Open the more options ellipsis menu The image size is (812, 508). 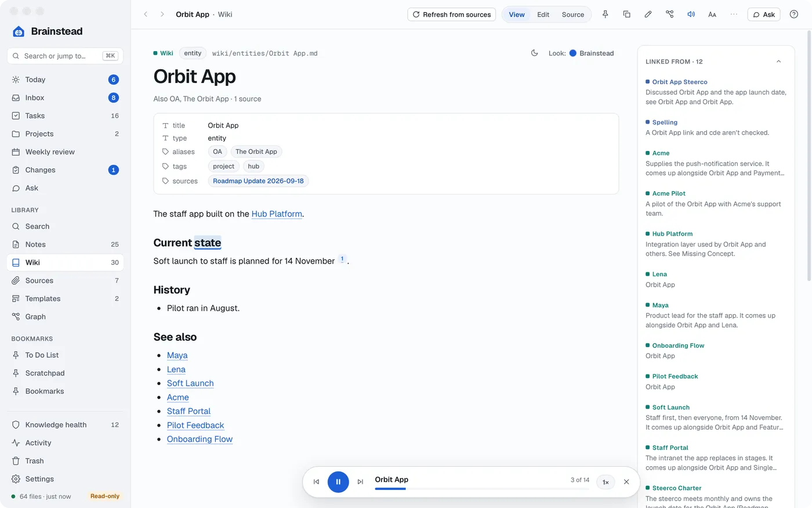pyautogui.click(x=734, y=15)
